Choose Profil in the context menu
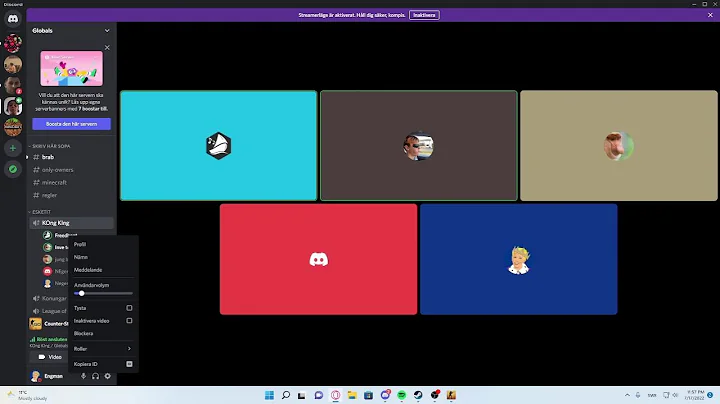The height and width of the screenshot is (404, 720). [103, 244]
